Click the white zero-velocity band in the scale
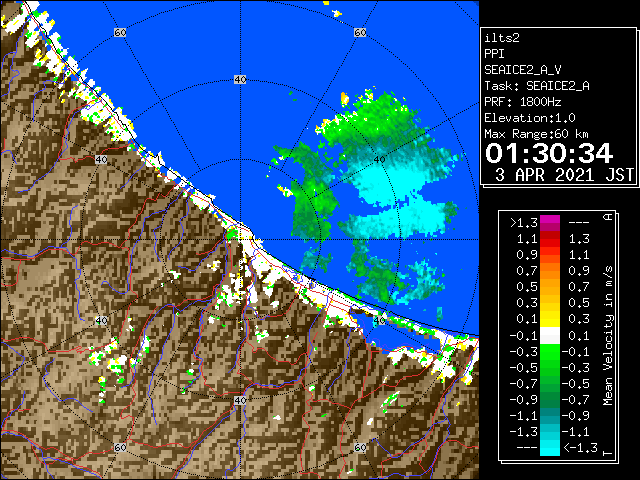 coord(550,336)
